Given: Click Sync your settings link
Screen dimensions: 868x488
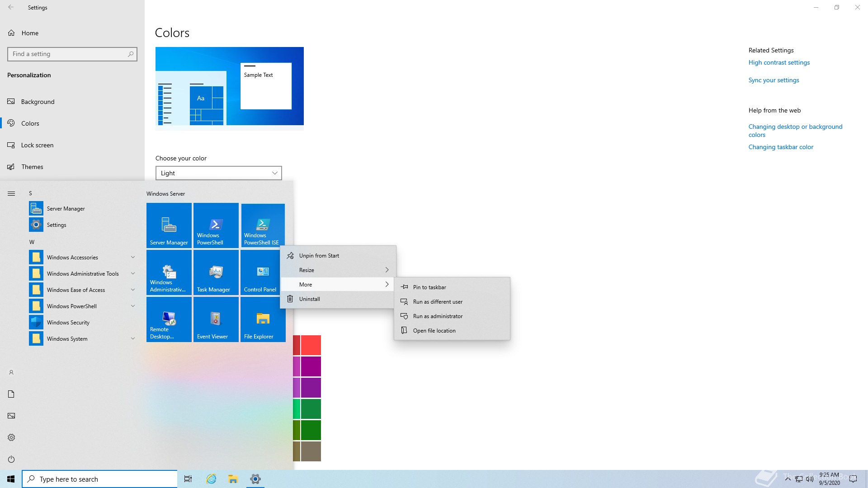Looking at the screenshot, I should pyautogui.click(x=774, y=80).
